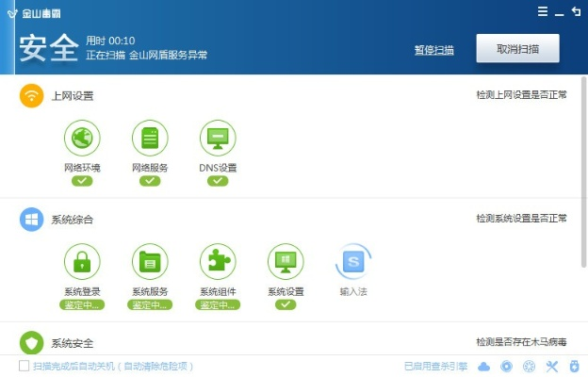Screen dimensions: 588x377
Task: Click the 网络服务 network service icon
Action: pyautogui.click(x=150, y=138)
